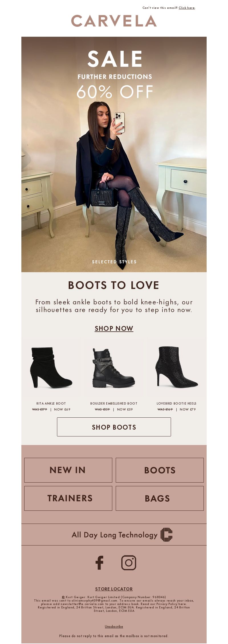Click the All Day Long Technology text

(x=115, y=535)
